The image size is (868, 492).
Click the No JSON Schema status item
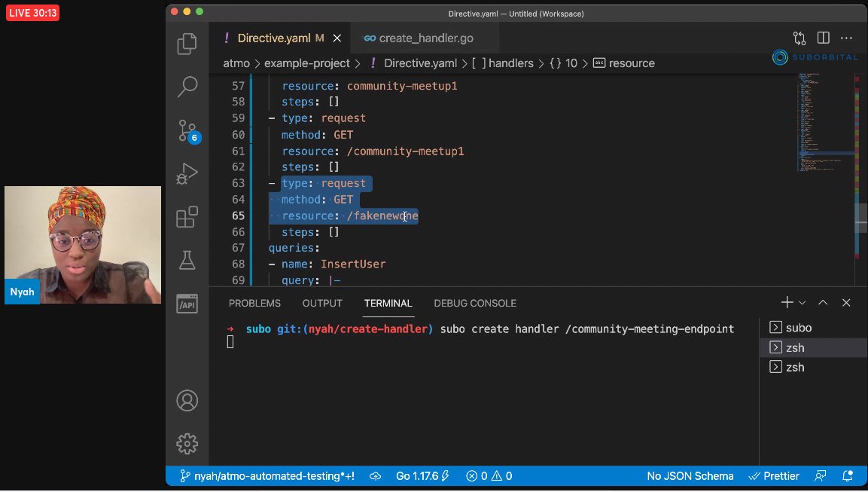pos(690,476)
